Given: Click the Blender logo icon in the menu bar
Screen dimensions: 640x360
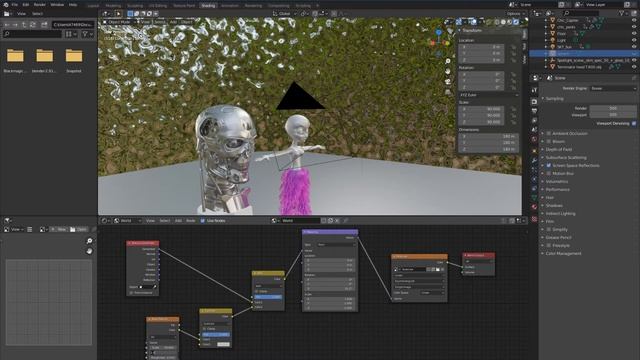Looking at the screenshot, I should pyautogui.click(x=6, y=4).
